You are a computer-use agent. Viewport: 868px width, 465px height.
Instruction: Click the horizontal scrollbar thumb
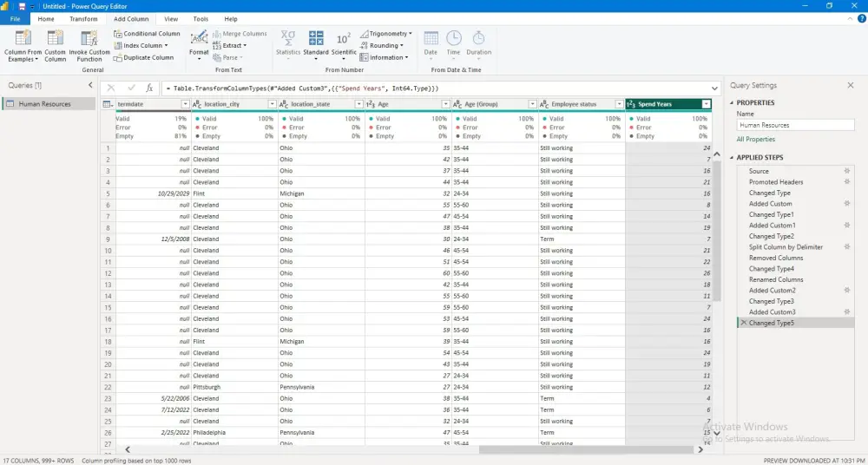click(586, 449)
